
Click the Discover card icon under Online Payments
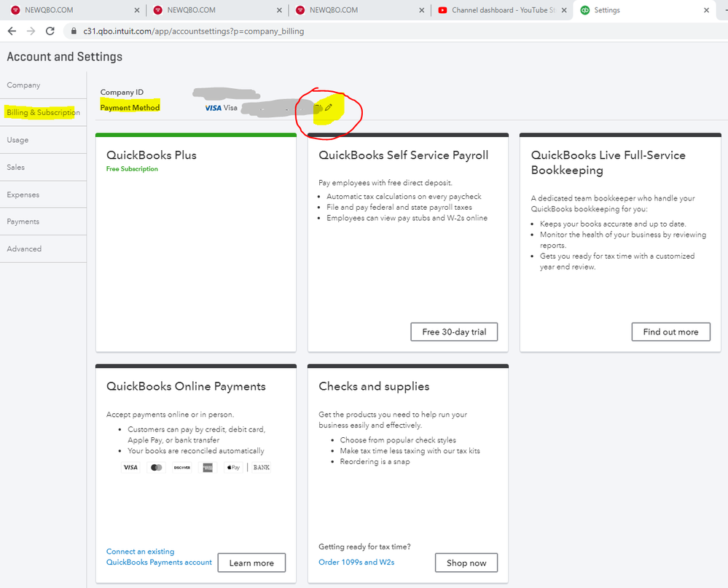182,467
